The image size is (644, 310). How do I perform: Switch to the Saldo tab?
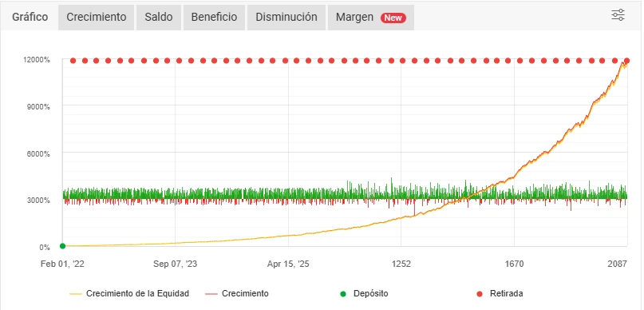pyautogui.click(x=159, y=18)
